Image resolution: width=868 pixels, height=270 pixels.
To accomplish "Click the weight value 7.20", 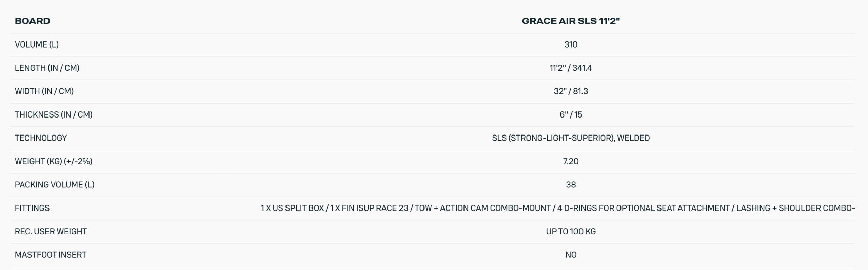I will tap(571, 161).
